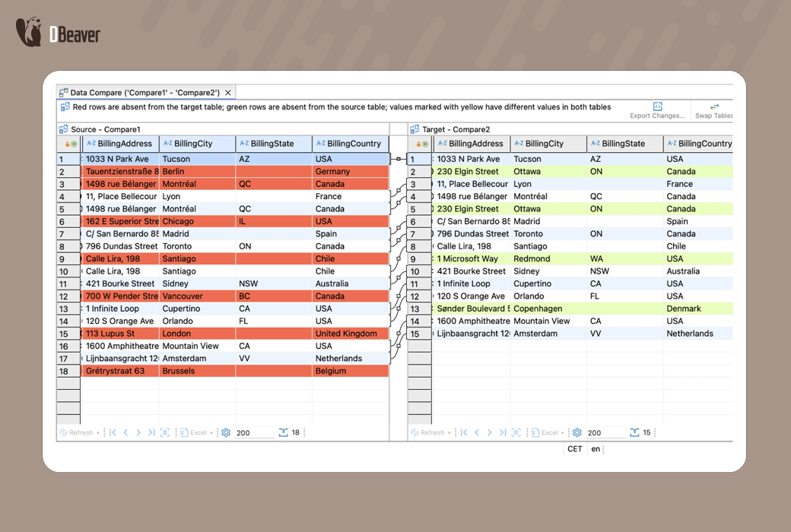Go to last page in Target panel

pos(503,432)
